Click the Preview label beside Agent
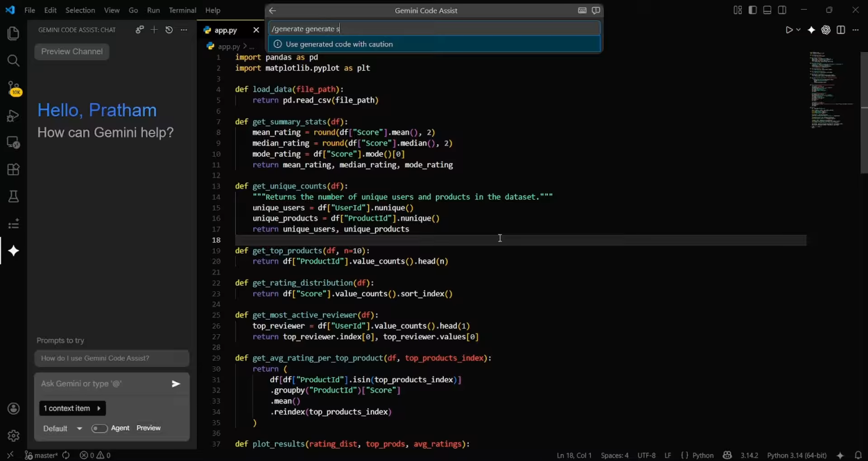Screen dimensions: 868x461 tap(148, 428)
